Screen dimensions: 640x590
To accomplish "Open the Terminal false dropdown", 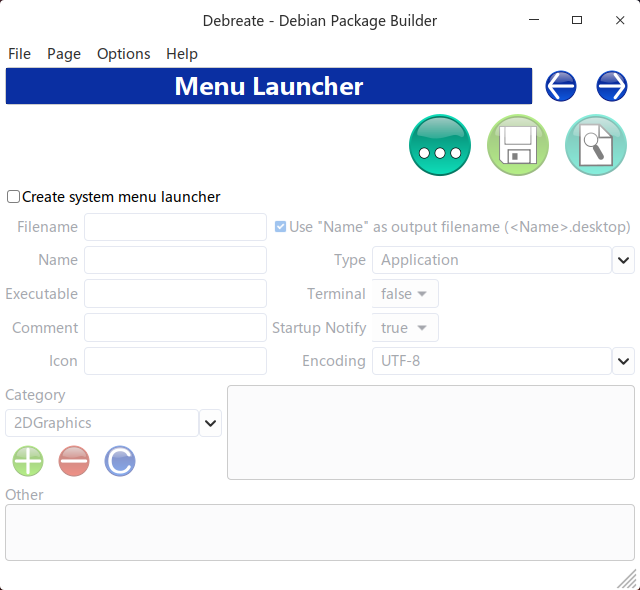I will pos(405,294).
